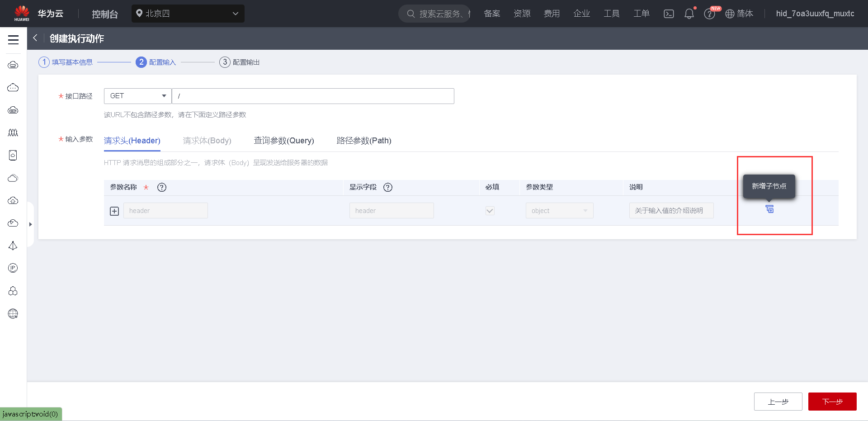Viewport: 868px width, 421px height.
Task: Click step 3 配置输出
Action: [x=240, y=62]
